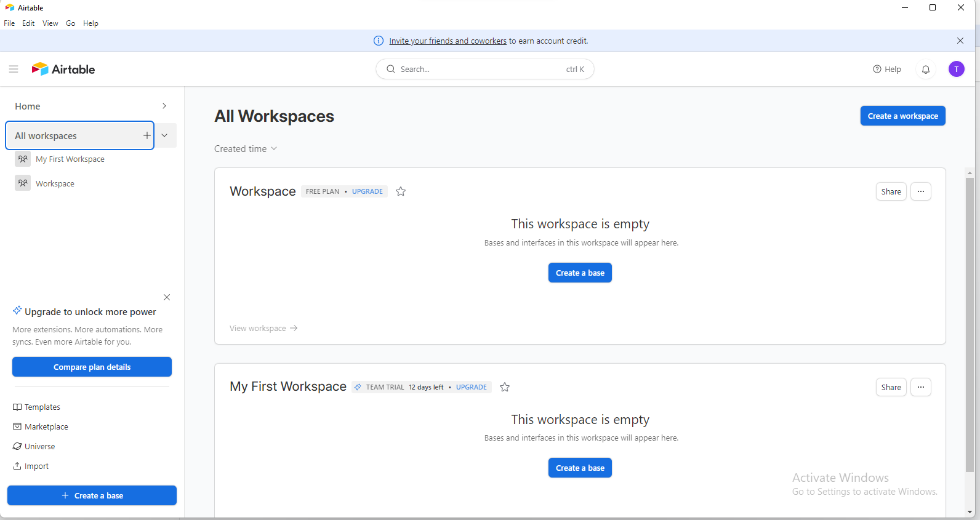980x520 pixels.
Task: Click the plus icon beside All workspaces
Action: [x=147, y=135]
